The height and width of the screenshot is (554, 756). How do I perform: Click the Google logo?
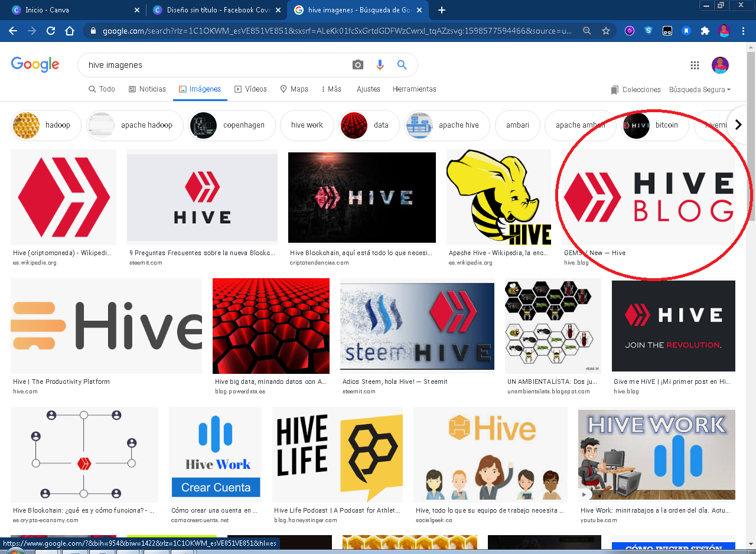[x=35, y=64]
